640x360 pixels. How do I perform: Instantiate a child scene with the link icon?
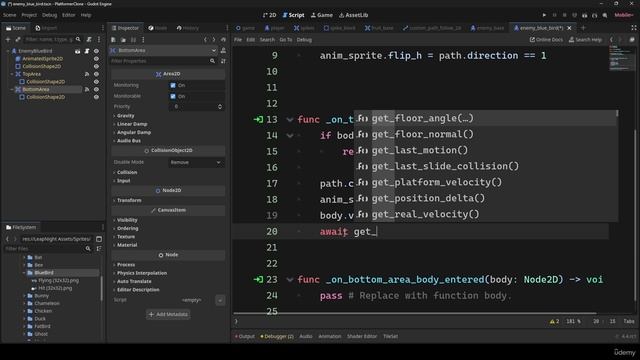click(18, 40)
